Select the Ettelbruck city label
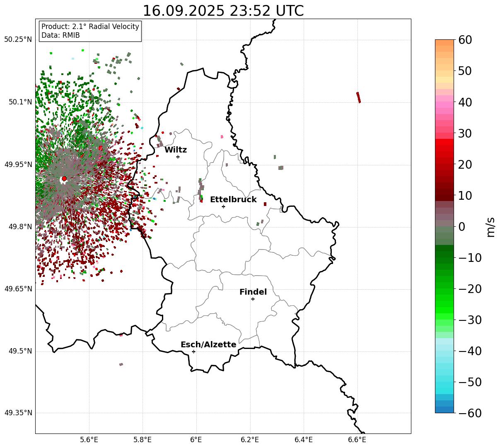The width and height of the screenshot is (500, 448). (233, 200)
